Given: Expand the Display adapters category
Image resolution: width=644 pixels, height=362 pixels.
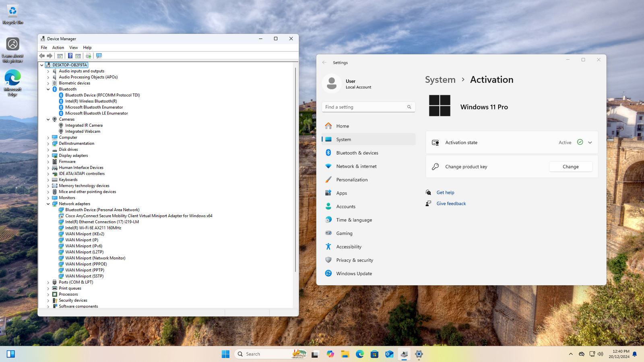Looking at the screenshot, I should [48, 156].
